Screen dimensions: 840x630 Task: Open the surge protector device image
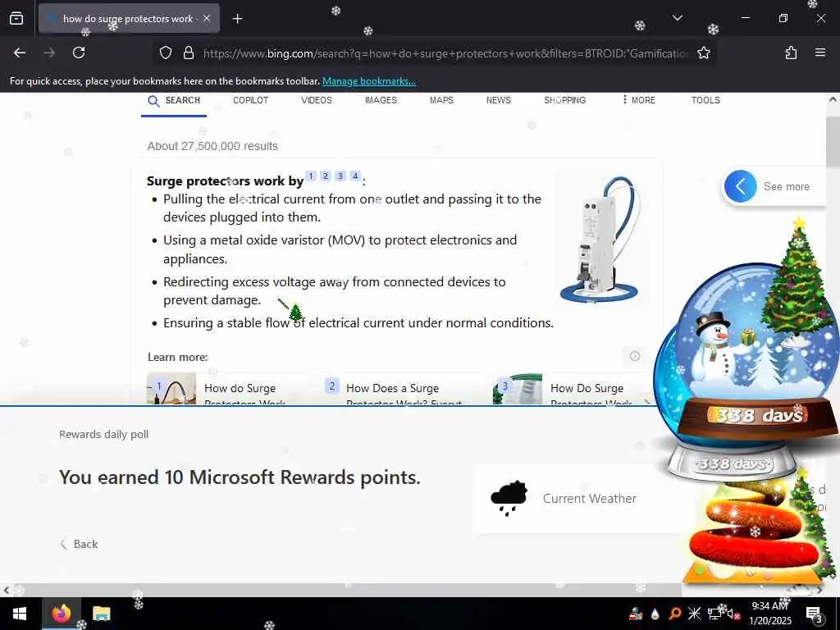600,240
